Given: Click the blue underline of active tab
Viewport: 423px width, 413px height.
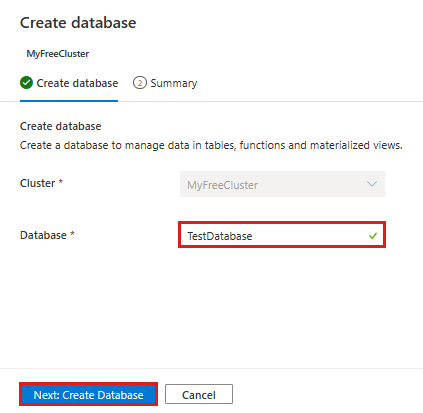Looking at the screenshot, I should [69, 101].
